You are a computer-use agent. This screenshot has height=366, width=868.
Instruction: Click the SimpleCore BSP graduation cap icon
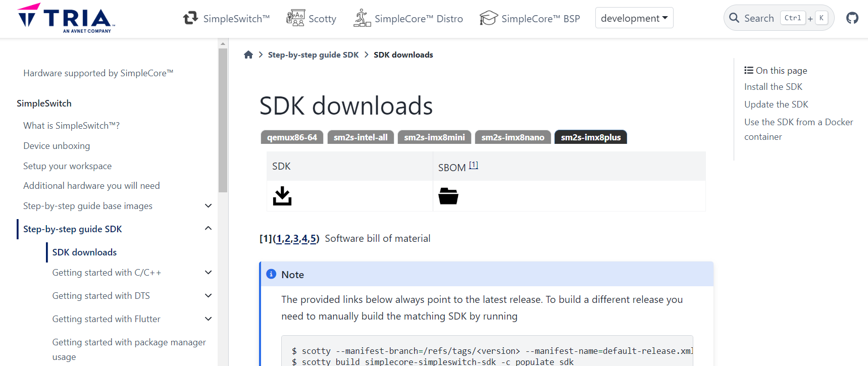[x=489, y=18]
